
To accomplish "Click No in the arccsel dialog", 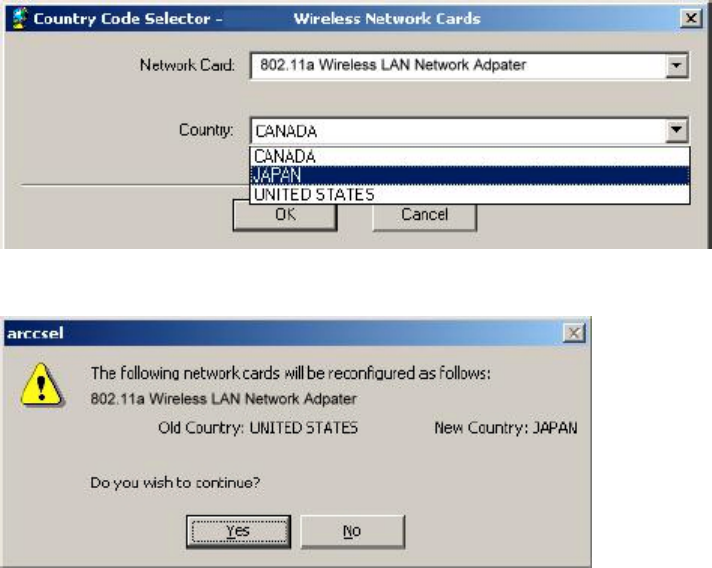I will tap(352, 531).
